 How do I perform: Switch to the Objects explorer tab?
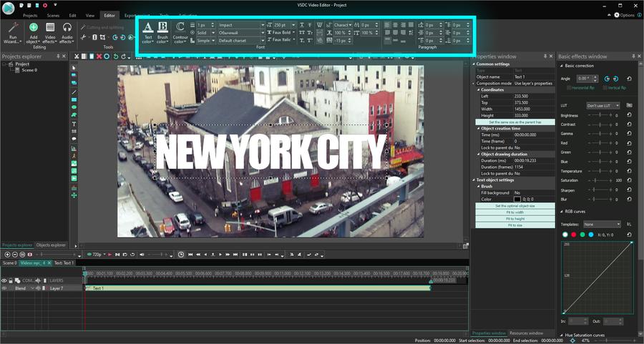coord(51,245)
